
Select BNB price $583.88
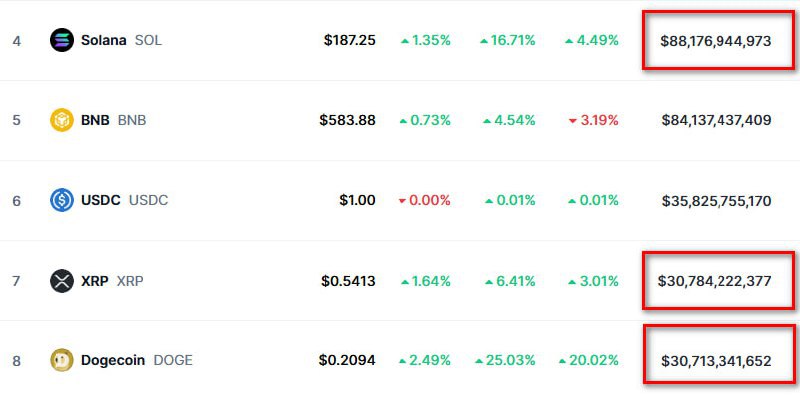click(x=347, y=120)
